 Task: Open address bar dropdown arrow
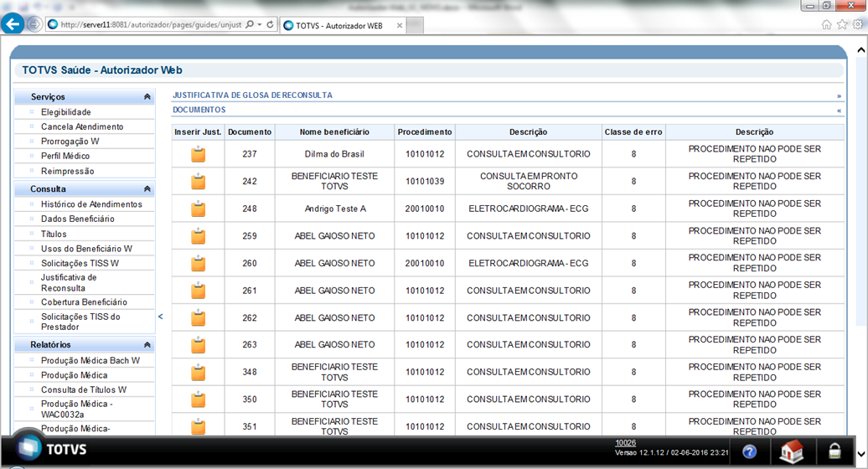coord(259,25)
